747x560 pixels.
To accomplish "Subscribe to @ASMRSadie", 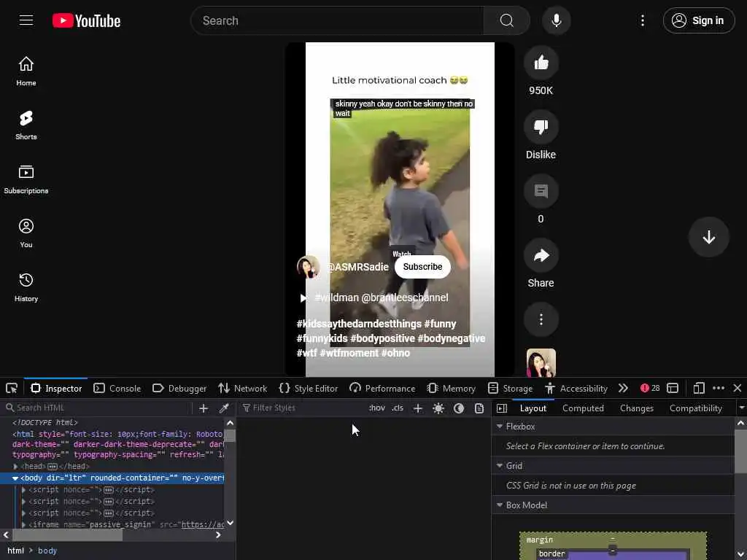I will tap(422, 267).
